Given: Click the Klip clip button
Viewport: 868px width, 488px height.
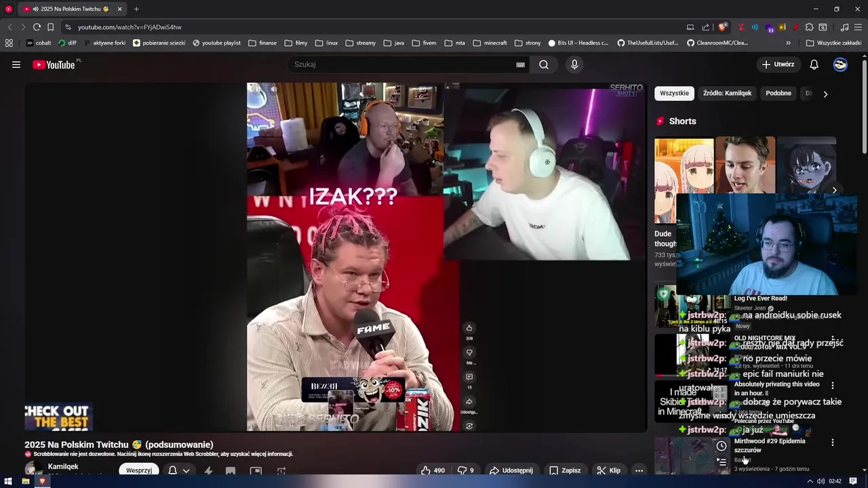Looking at the screenshot, I should pos(608,470).
